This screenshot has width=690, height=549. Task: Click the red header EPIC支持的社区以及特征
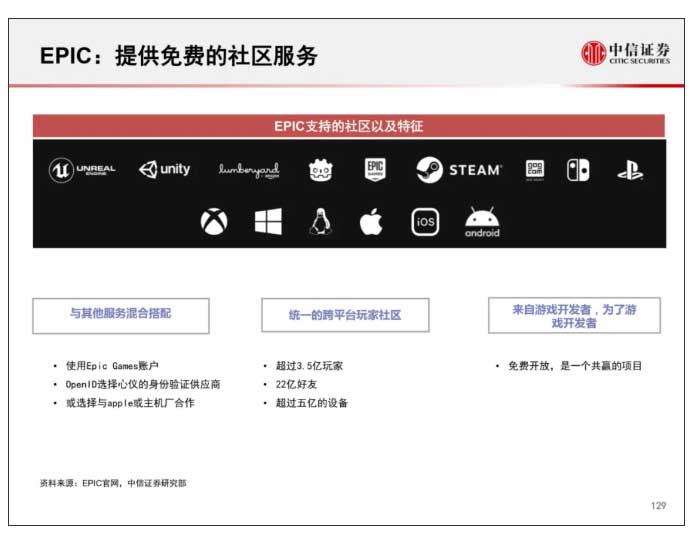[x=349, y=126]
